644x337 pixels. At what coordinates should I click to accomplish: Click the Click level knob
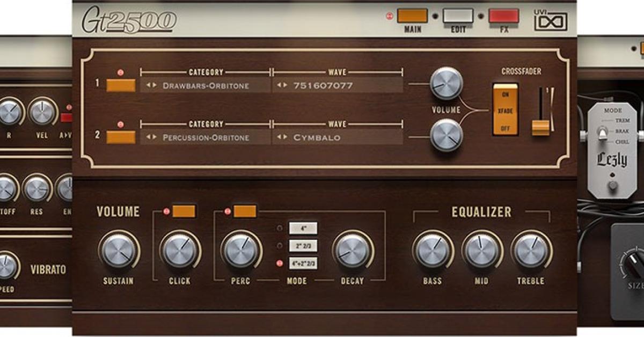[x=180, y=251]
